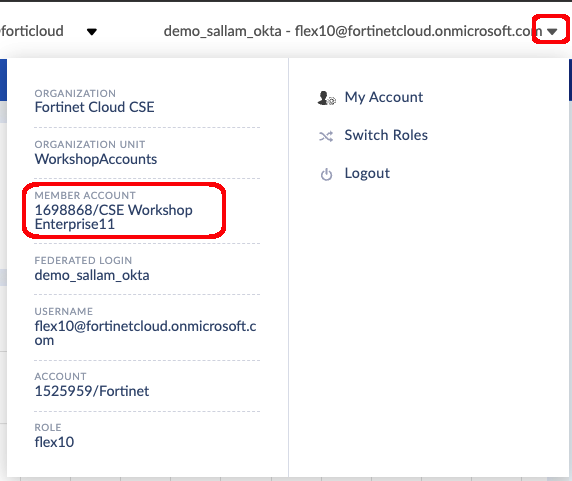Click the demo_sallam_okta account header text
The image size is (572, 481).
353,31
